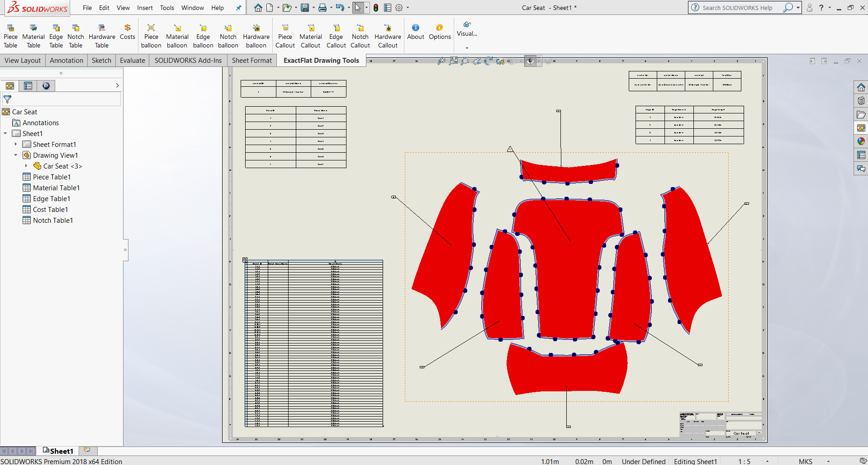
Task: Click the panel collapse handle
Action: pos(125,250)
